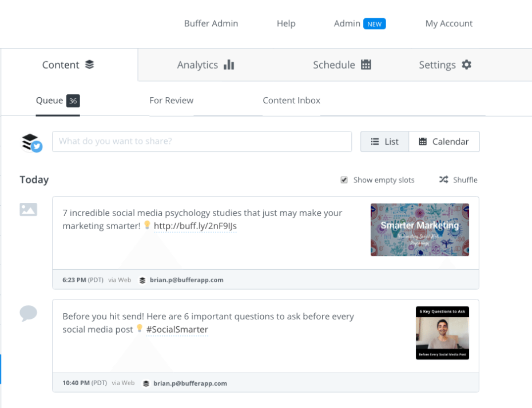Click the Schedule calendar grid icon
Viewport: 532px width, 408px height.
[366, 65]
